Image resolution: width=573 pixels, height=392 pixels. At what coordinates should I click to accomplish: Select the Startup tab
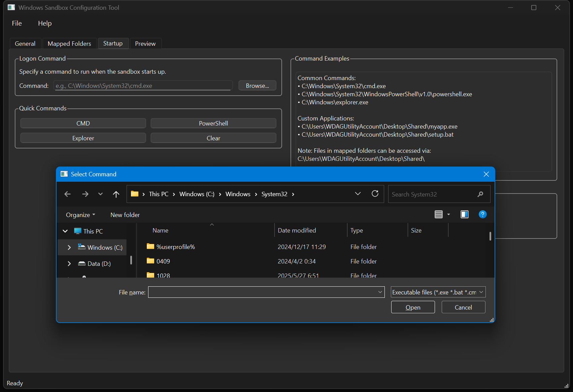pyautogui.click(x=113, y=43)
